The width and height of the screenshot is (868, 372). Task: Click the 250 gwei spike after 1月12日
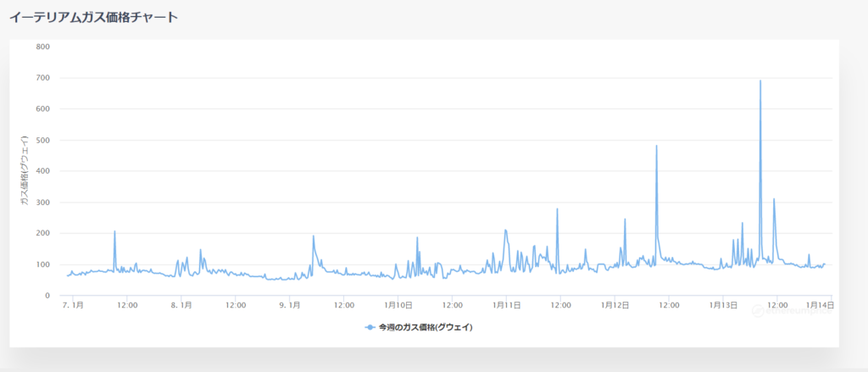point(625,219)
